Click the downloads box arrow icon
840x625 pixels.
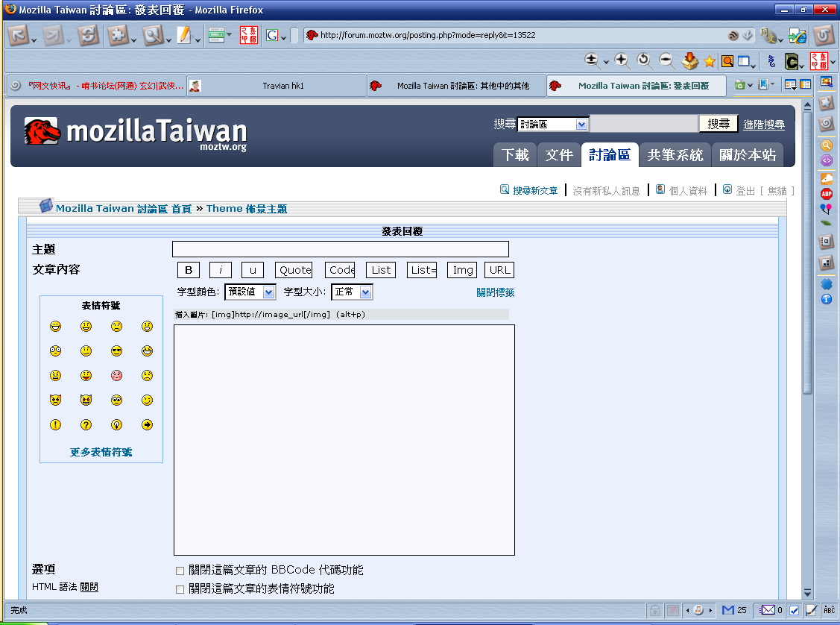[690, 61]
